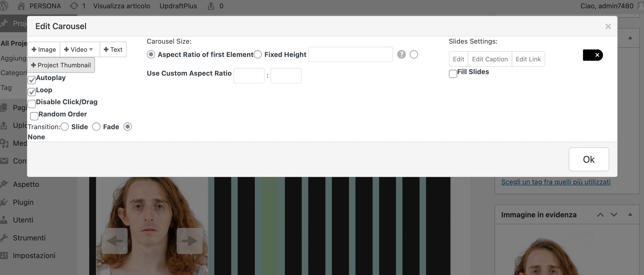Uncheck the Autoplay checkbox
Viewport: 644px width, 275px height.
[x=32, y=80]
